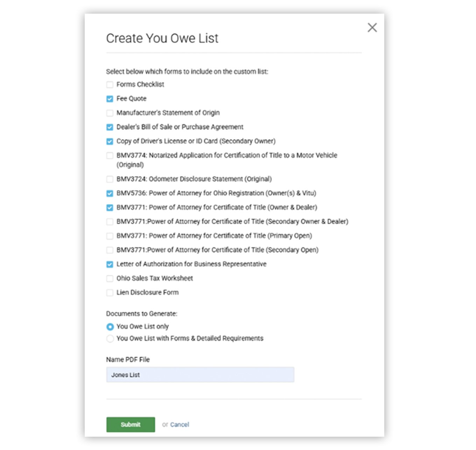Uncheck Dealer's Bill of Sale or Purchase Agreement
Viewport: 476px width, 450px height.
pos(110,127)
